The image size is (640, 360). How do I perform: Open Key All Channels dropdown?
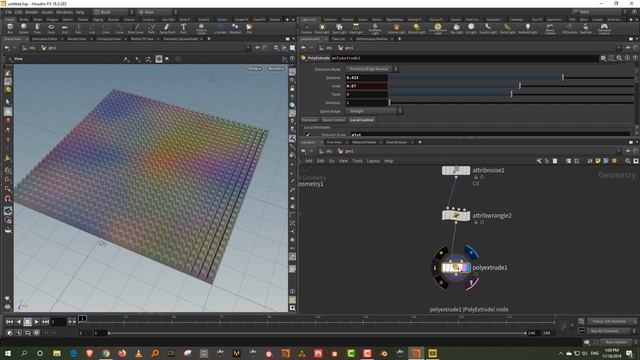click(612, 331)
